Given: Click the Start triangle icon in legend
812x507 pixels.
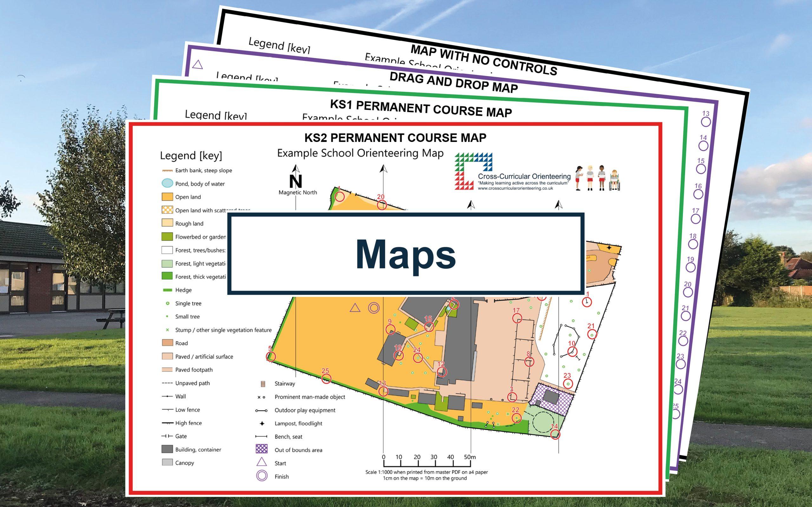Looking at the screenshot, I should point(262,462).
